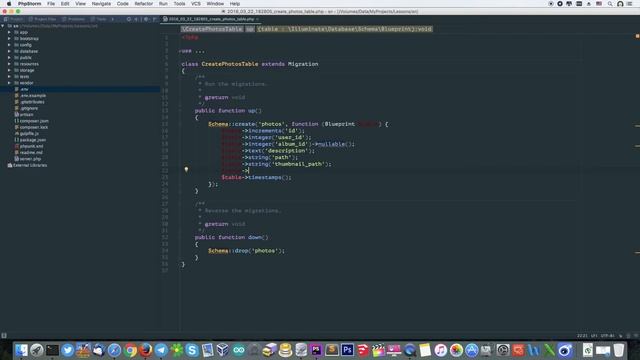Expand the storage folder arrow

9,70
